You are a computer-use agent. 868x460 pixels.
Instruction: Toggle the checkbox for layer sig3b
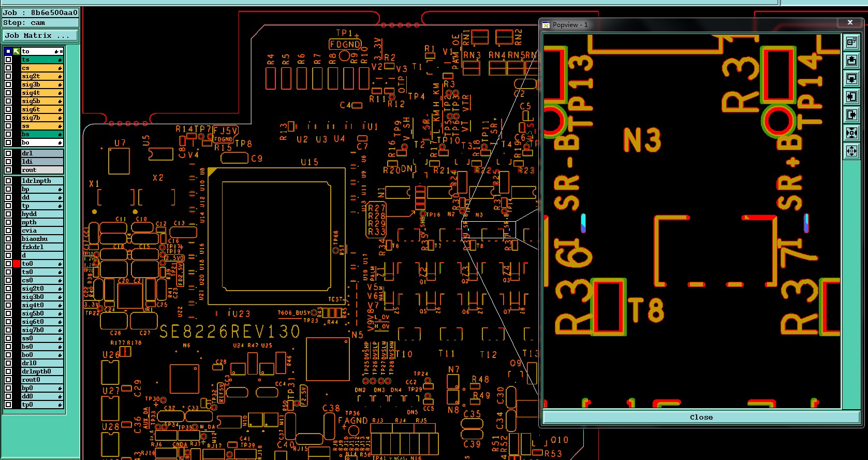[8, 84]
